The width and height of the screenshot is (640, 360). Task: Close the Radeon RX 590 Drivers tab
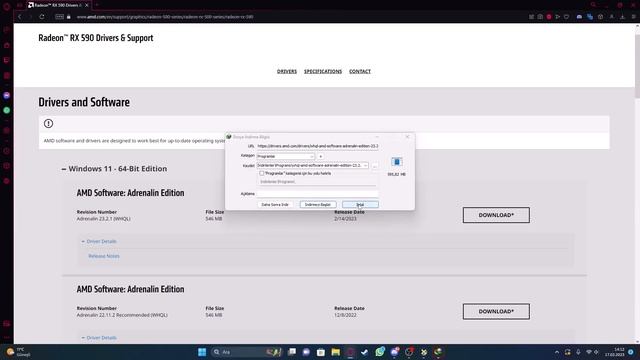87,5
